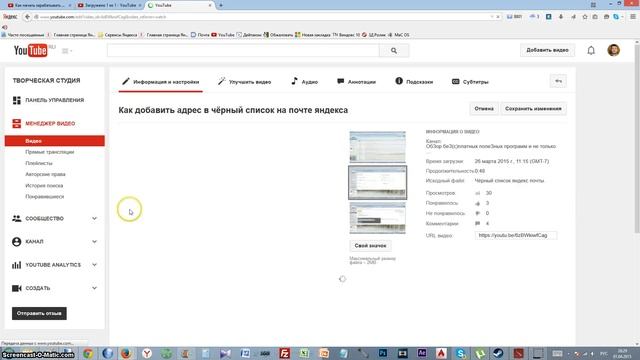Screen dimensions: 640x360
Task: Switch to Субтитры tab
Action: (470, 82)
